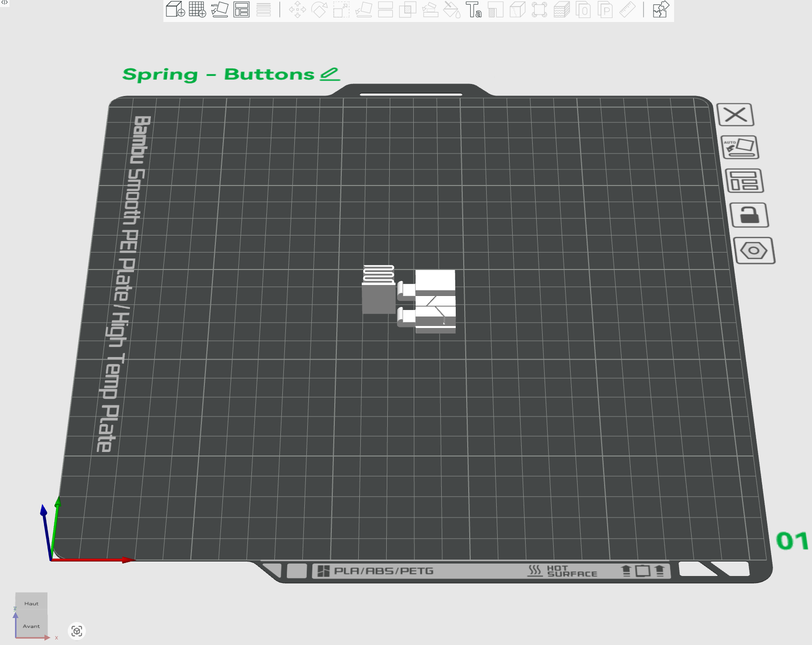Select the Move tool
This screenshot has height=645, width=812.
(x=297, y=9)
